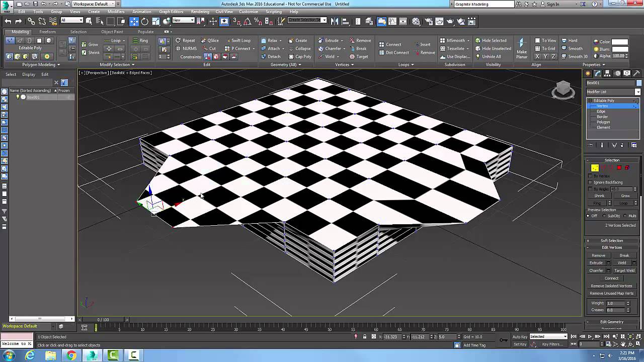Open the Modifier List dropdown

point(637,92)
